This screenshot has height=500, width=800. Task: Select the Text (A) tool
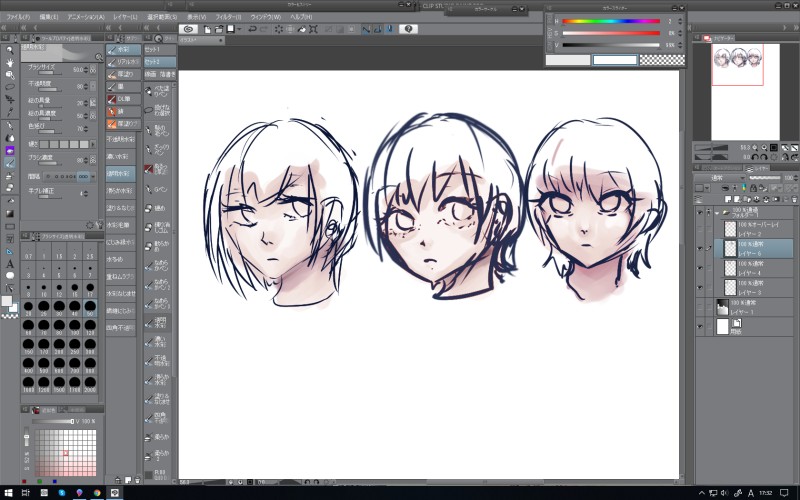tap(10, 264)
